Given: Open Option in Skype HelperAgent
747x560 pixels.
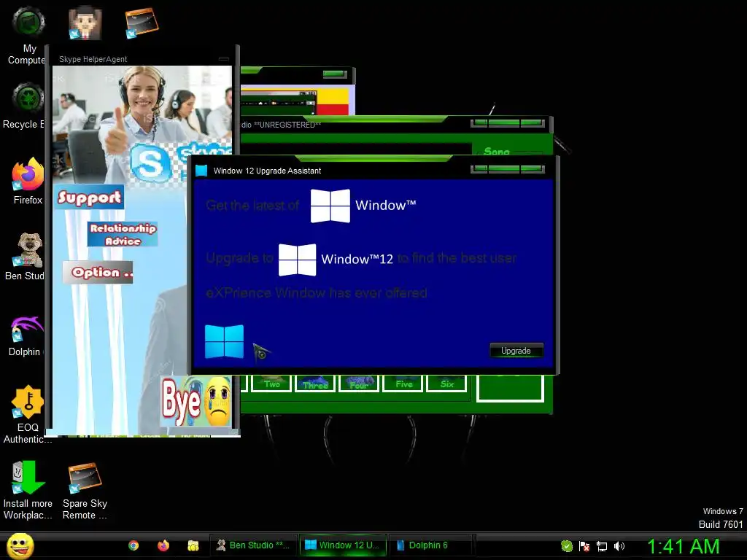Looking at the screenshot, I should point(98,273).
